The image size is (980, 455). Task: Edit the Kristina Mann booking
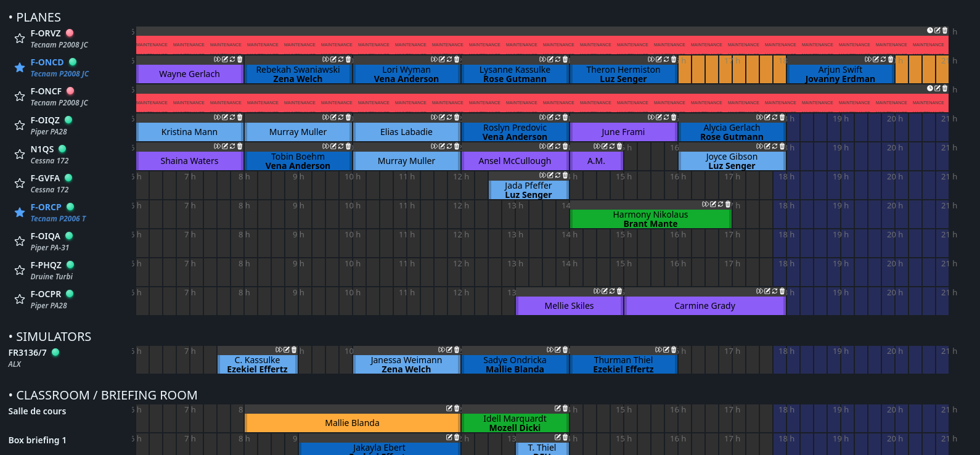click(x=224, y=117)
